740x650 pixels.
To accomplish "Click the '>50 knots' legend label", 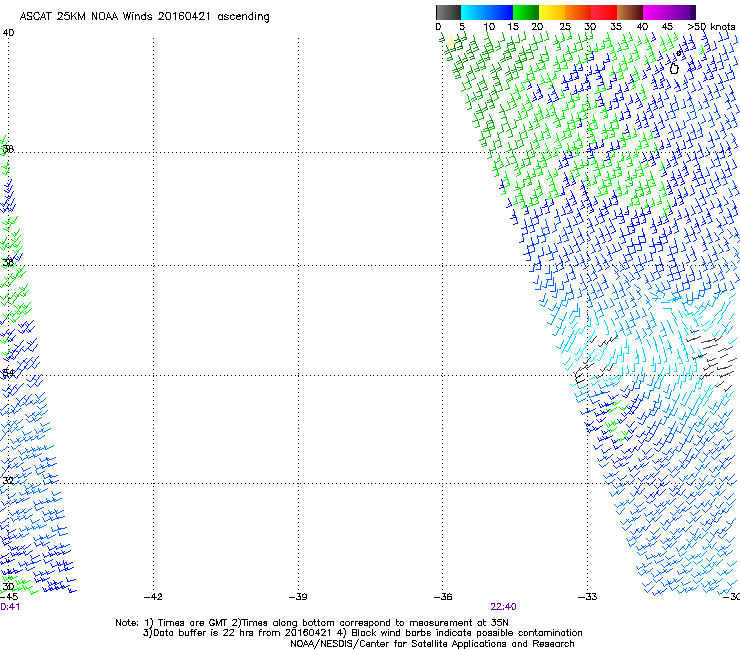I will tap(711, 27).
